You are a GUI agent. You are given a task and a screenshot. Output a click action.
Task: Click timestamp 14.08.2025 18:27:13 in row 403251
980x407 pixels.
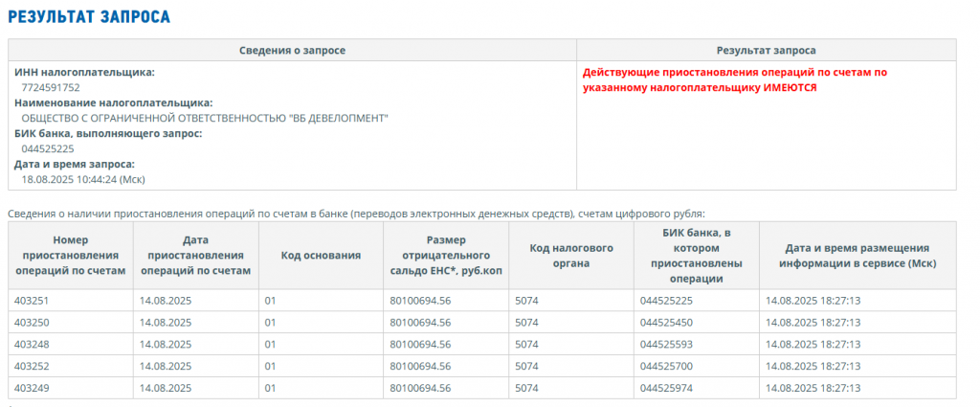pyautogui.click(x=813, y=301)
